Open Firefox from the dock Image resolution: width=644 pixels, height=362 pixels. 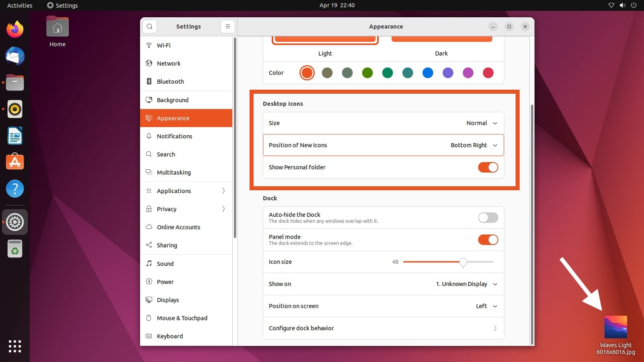(x=15, y=29)
